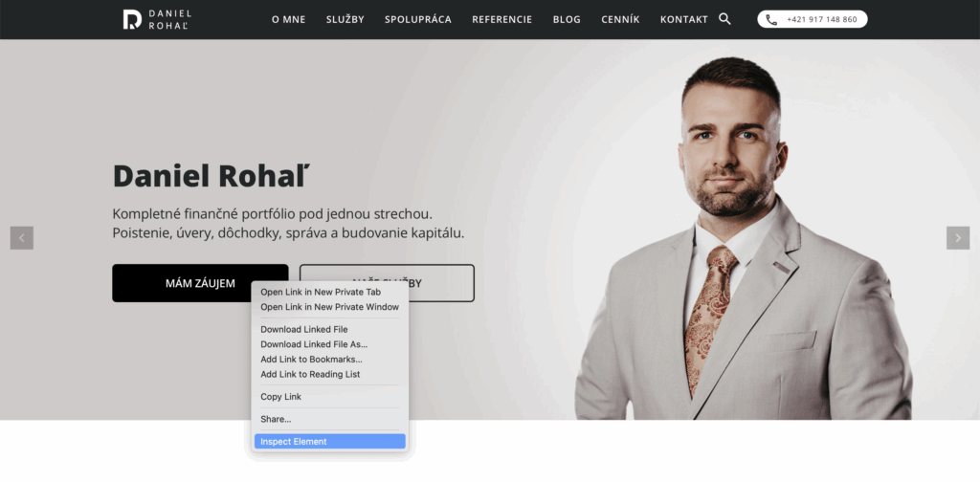Image resolution: width=980 pixels, height=482 pixels.
Task: Choose Open Link in New Private Window
Action: [x=330, y=307]
